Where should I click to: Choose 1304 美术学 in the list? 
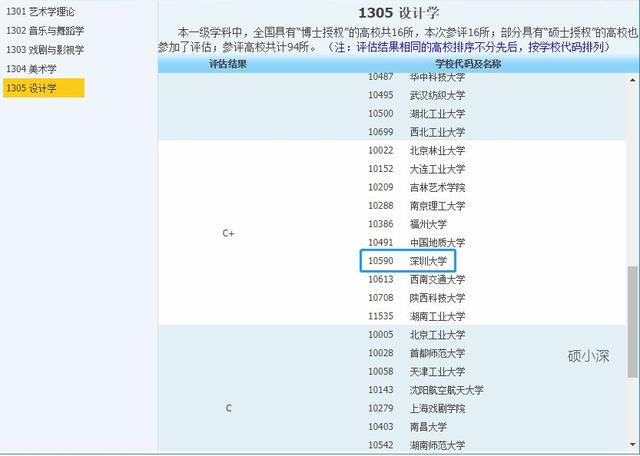(31, 69)
